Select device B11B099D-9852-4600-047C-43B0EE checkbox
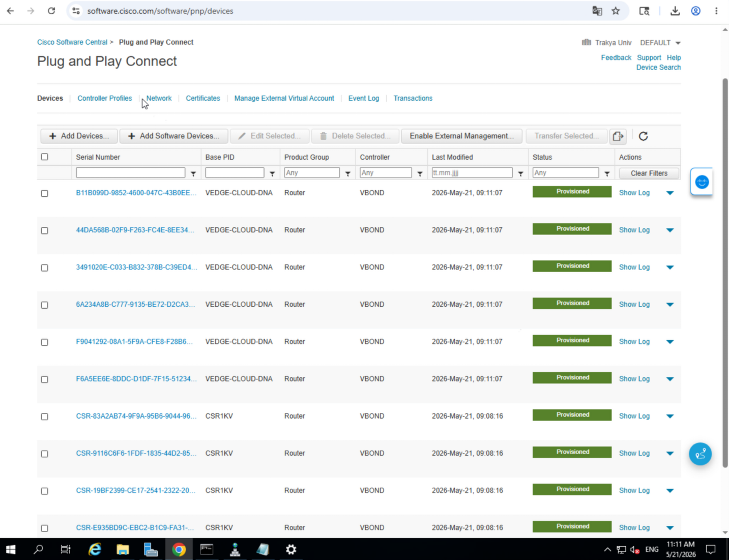 [x=45, y=193]
